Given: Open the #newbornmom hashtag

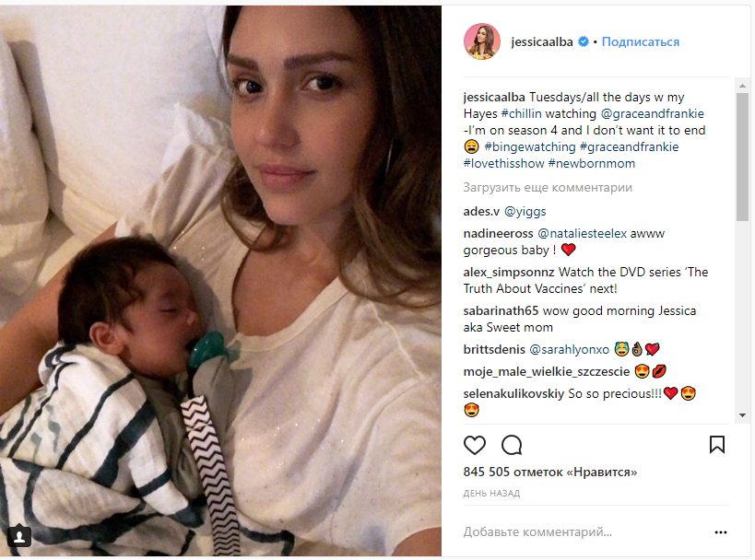Looking at the screenshot, I should point(591,164).
